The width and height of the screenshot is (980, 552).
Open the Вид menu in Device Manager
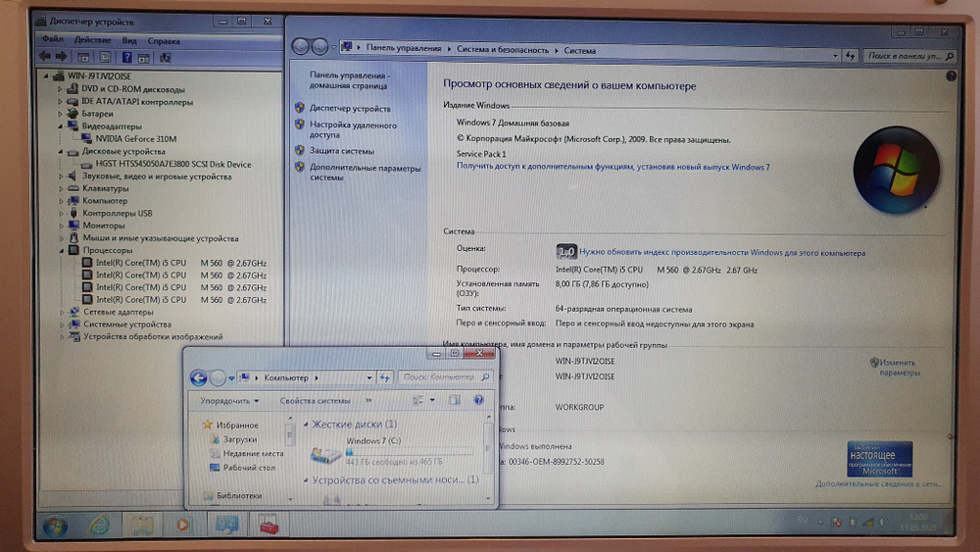tap(129, 40)
